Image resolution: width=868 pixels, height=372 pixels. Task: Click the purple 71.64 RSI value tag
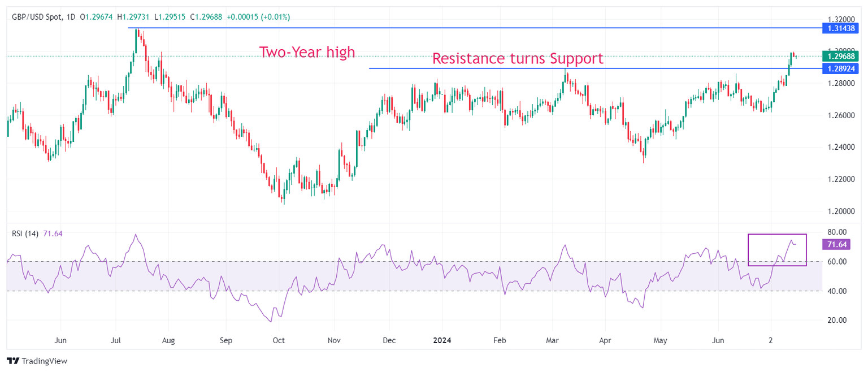click(x=836, y=244)
